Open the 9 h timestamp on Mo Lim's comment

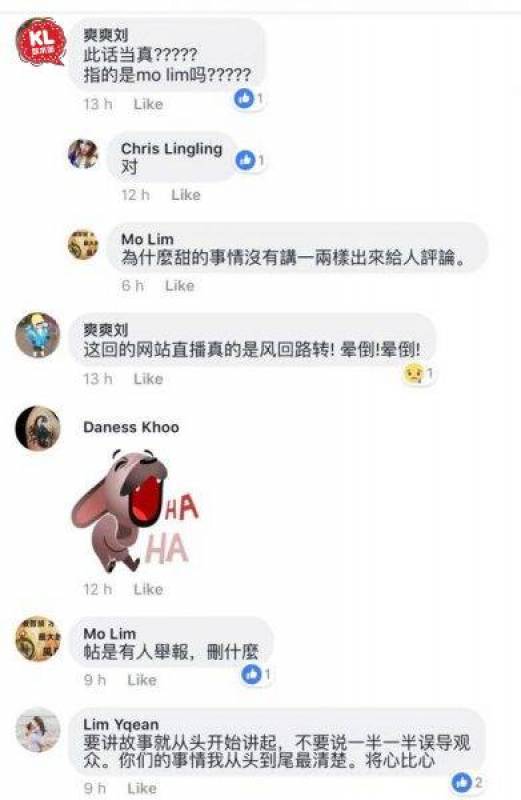click(x=94, y=680)
